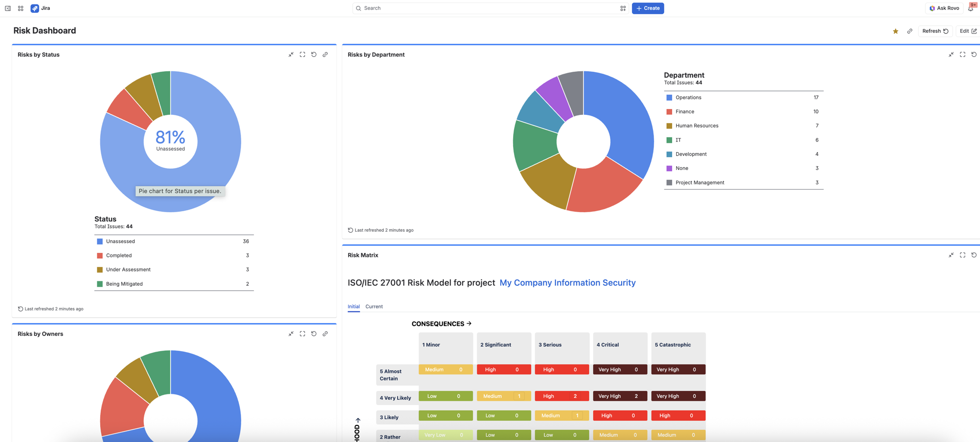Open the 4 Very Likely, 2 Significant cell
Image resolution: width=980 pixels, height=442 pixels.
click(x=504, y=396)
